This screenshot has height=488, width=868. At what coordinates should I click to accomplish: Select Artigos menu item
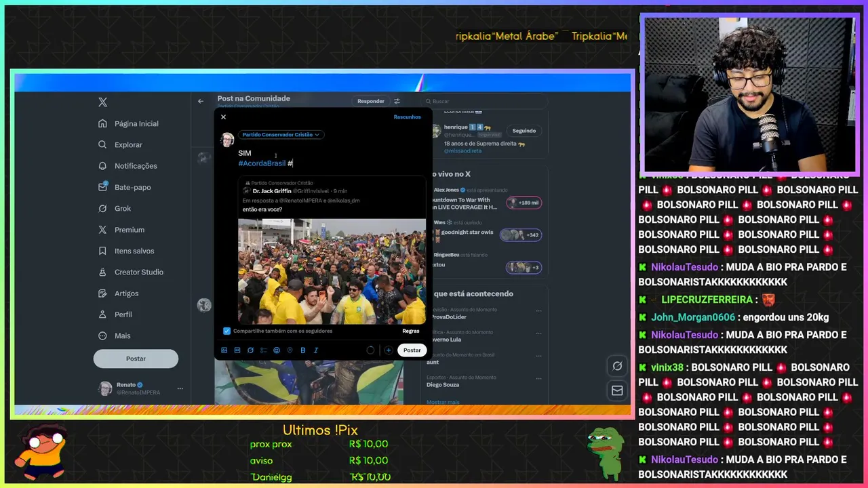126,293
